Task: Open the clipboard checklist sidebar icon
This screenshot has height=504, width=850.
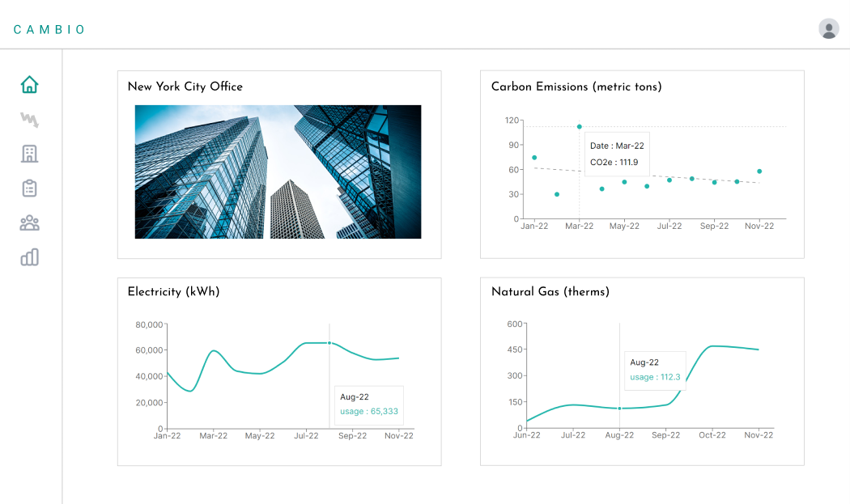Action: point(29,188)
